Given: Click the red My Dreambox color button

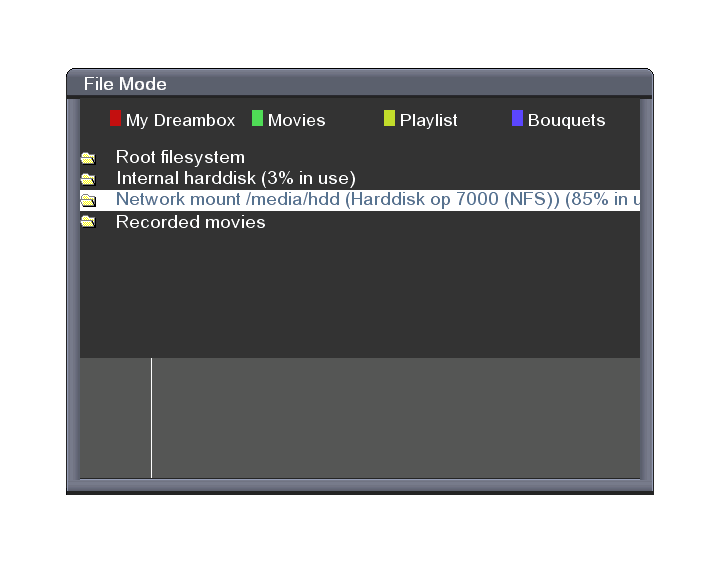Looking at the screenshot, I should click(x=115, y=118).
